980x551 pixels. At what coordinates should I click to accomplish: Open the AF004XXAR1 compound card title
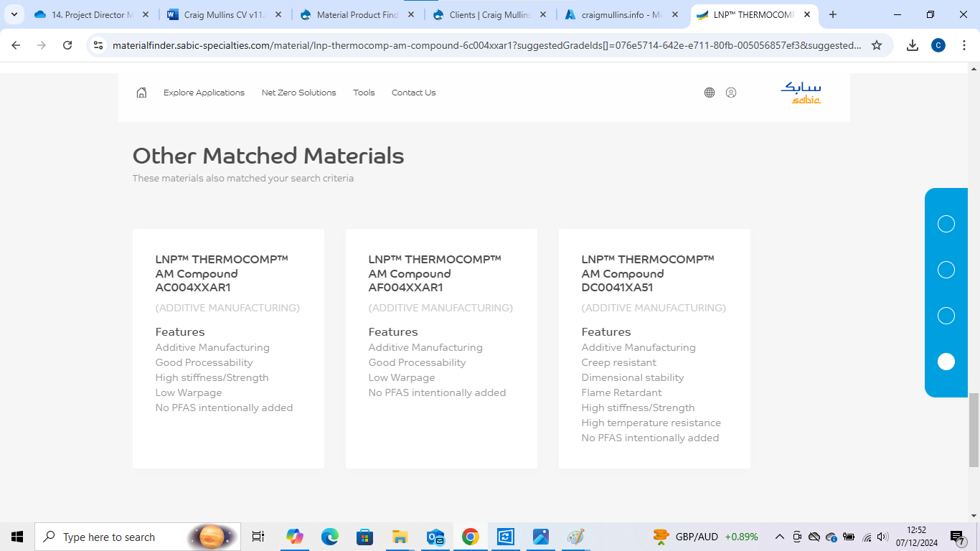click(x=435, y=273)
